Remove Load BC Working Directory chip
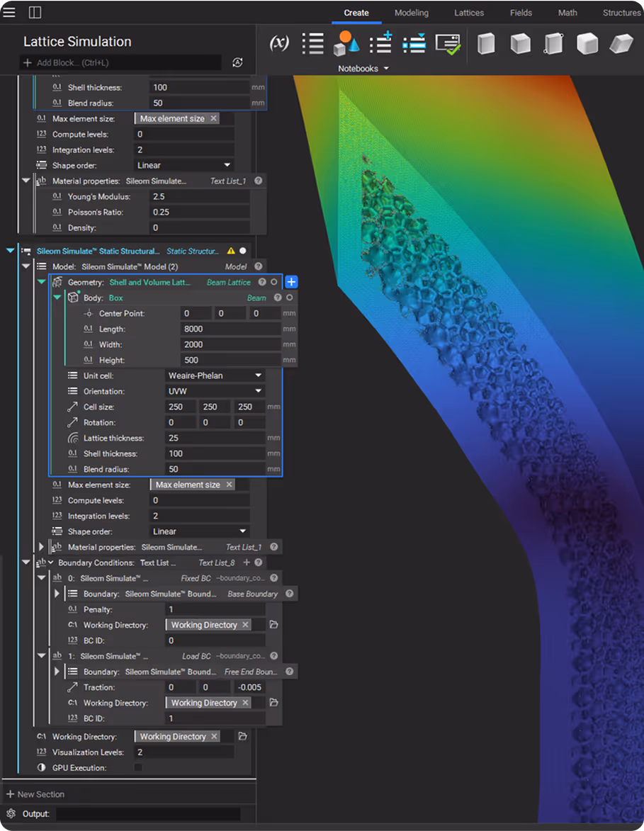644x831 pixels. tap(245, 702)
